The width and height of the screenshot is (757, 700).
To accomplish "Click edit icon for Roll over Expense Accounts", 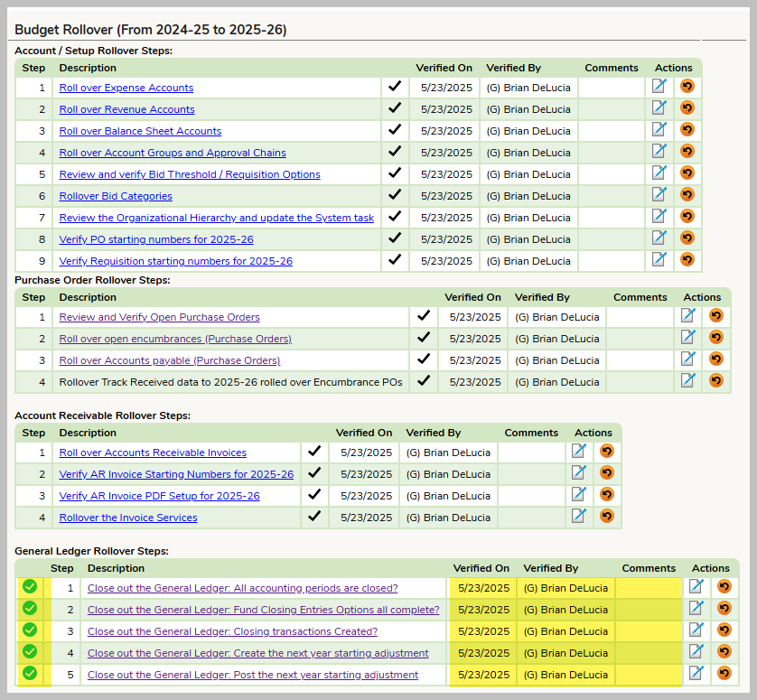I will click(659, 87).
